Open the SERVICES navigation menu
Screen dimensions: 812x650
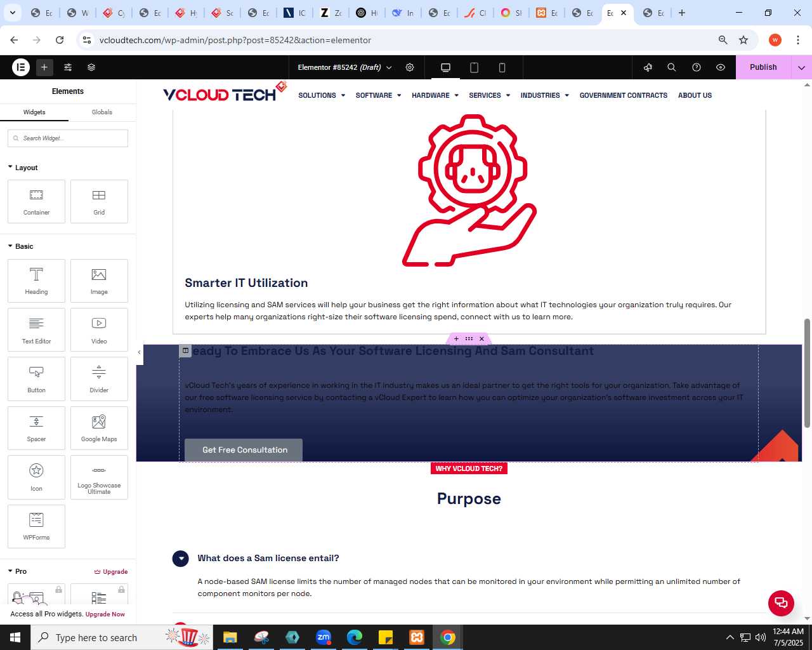pyautogui.click(x=490, y=95)
